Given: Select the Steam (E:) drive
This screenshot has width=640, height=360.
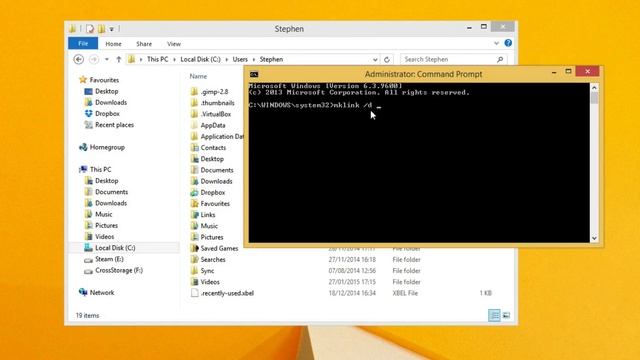Looking at the screenshot, I should pyautogui.click(x=109, y=259).
